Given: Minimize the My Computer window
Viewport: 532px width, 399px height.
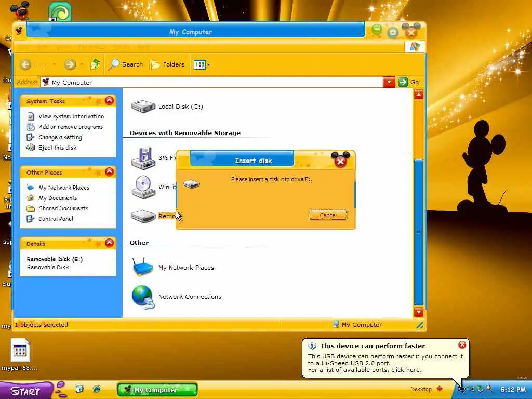Looking at the screenshot, I should pyautogui.click(x=377, y=30).
